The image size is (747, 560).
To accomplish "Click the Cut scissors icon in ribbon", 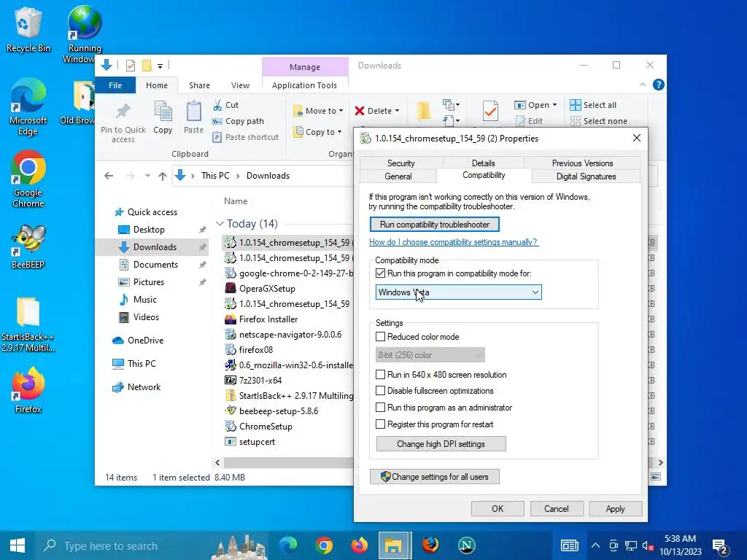I will coord(217,105).
